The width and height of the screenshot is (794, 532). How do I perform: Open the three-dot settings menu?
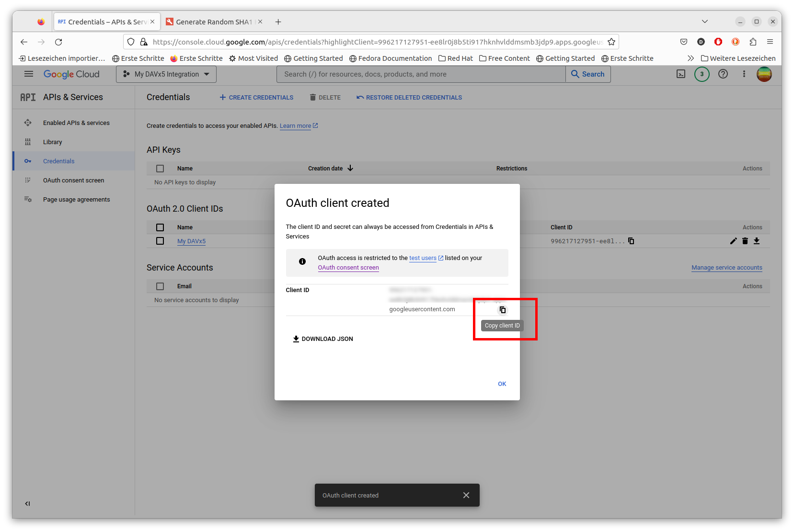tap(744, 74)
